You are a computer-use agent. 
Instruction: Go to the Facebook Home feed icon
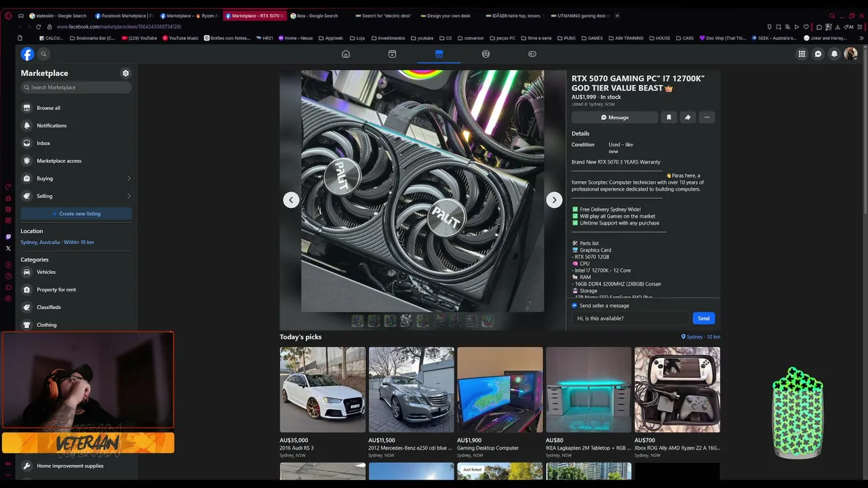(346, 54)
